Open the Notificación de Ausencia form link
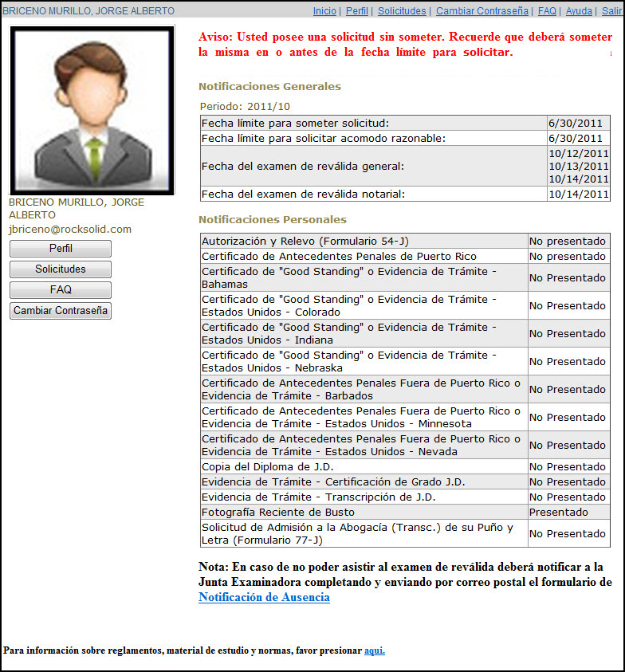 click(x=264, y=597)
